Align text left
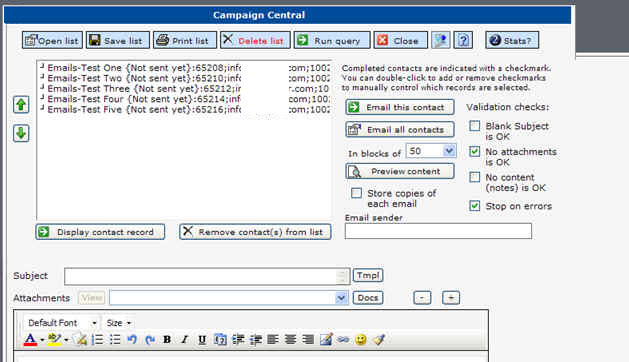This screenshot has width=629, height=362. coord(273,340)
